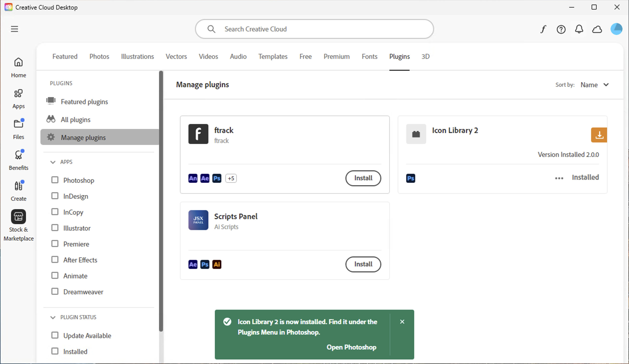
Task: Collapse the APPS filter section
Action: [53, 162]
